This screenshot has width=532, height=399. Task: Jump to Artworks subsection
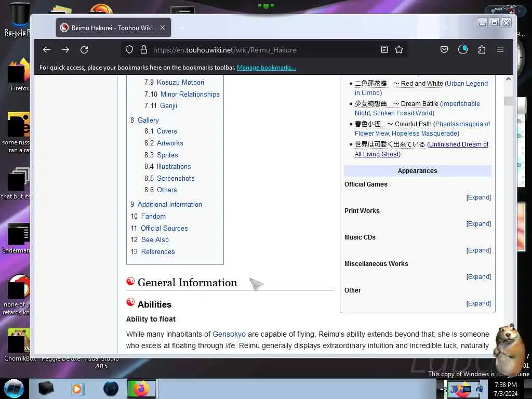click(170, 143)
